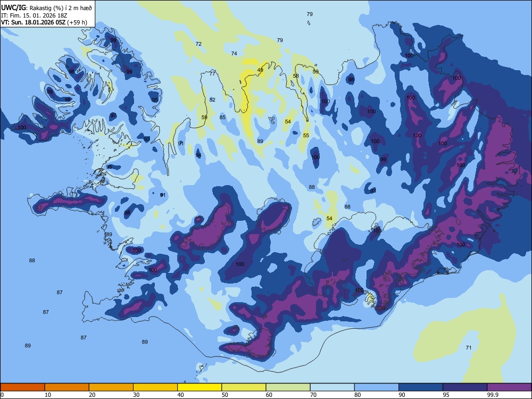
Task: Click the medium blue 90–95 legend swatch
Action: pos(421,387)
